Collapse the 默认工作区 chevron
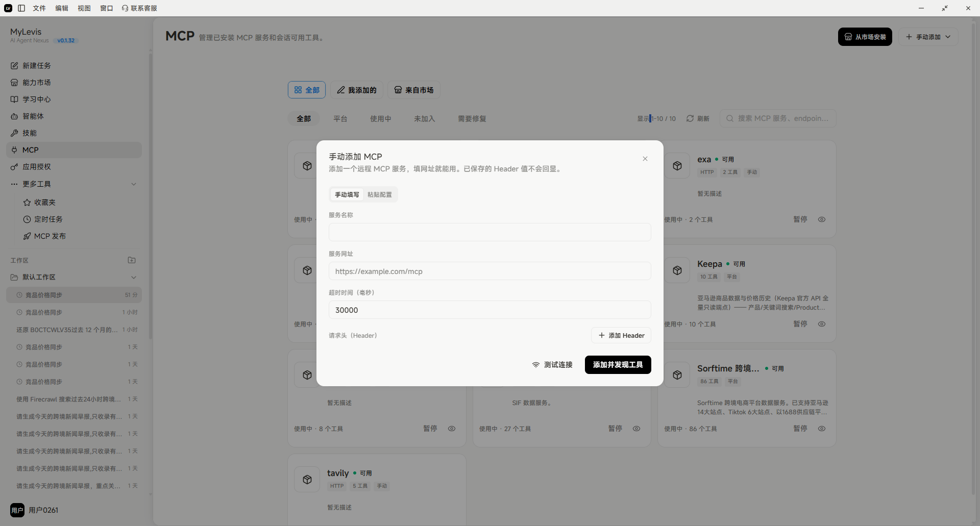Image resolution: width=980 pixels, height=526 pixels. [x=134, y=277]
